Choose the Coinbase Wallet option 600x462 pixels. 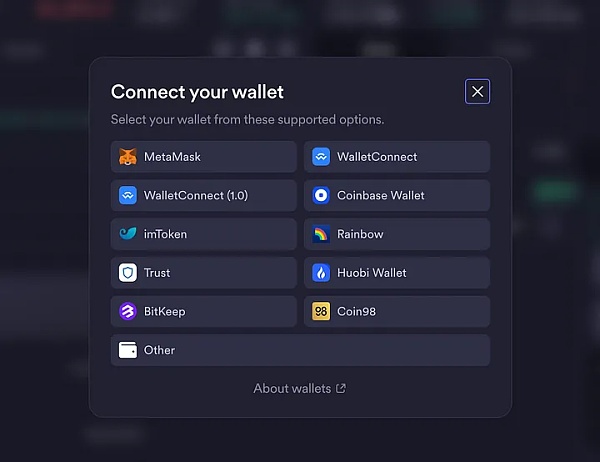click(397, 196)
